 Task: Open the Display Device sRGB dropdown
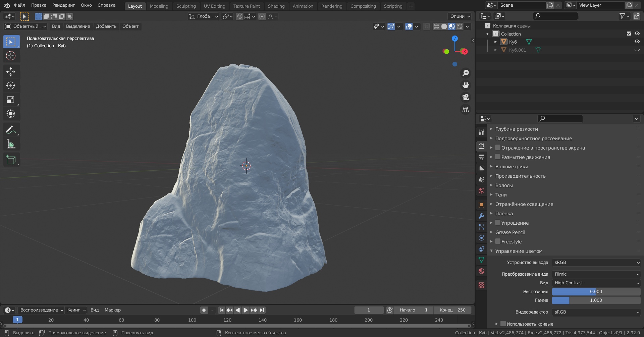tap(596, 262)
